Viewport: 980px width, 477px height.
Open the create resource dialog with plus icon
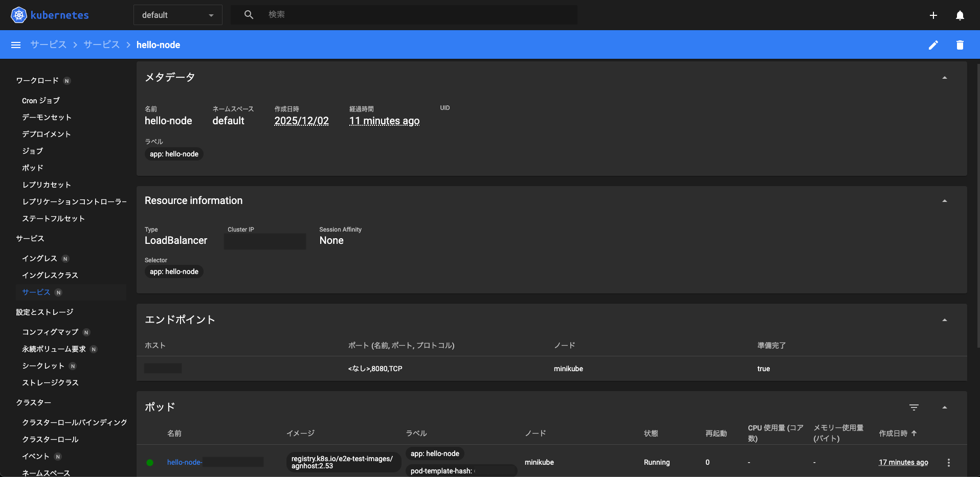(933, 15)
